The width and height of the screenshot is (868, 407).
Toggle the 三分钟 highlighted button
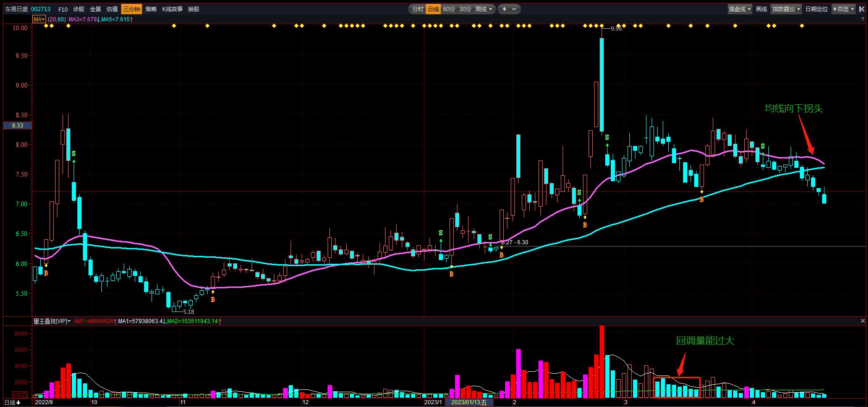pyautogui.click(x=132, y=9)
